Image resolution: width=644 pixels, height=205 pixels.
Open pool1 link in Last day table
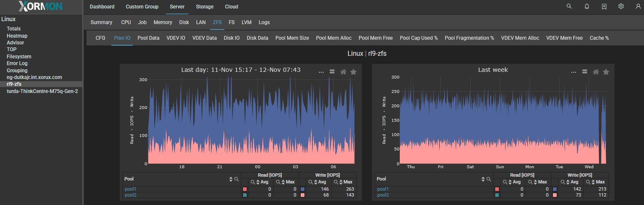(131, 189)
